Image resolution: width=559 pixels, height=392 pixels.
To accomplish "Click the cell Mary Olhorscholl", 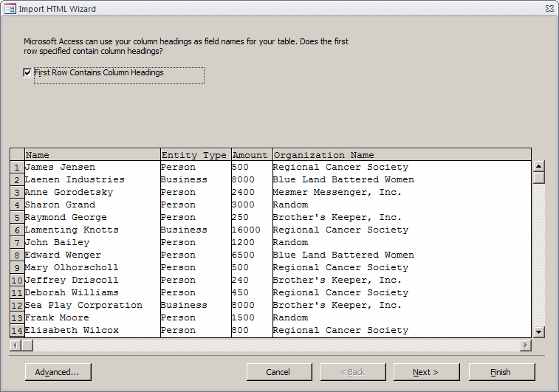I will click(92, 268).
